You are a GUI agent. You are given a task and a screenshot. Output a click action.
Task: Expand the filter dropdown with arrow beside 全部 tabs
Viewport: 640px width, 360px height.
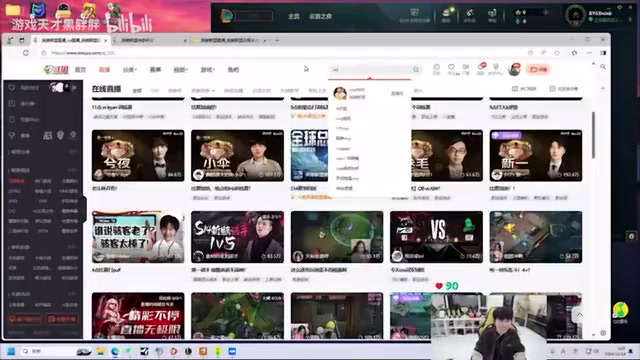203,91
